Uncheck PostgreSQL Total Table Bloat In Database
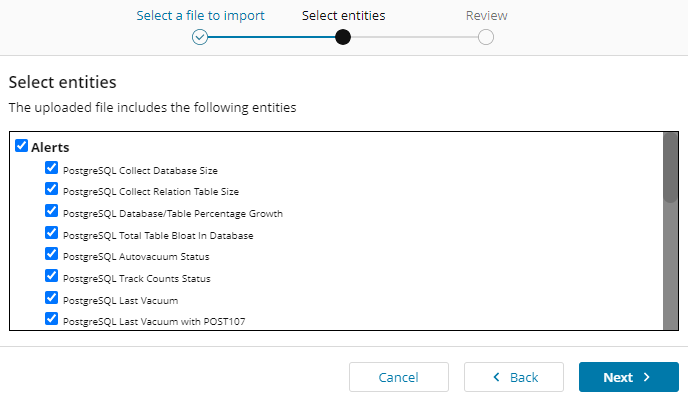The image size is (688, 400). tap(52, 233)
